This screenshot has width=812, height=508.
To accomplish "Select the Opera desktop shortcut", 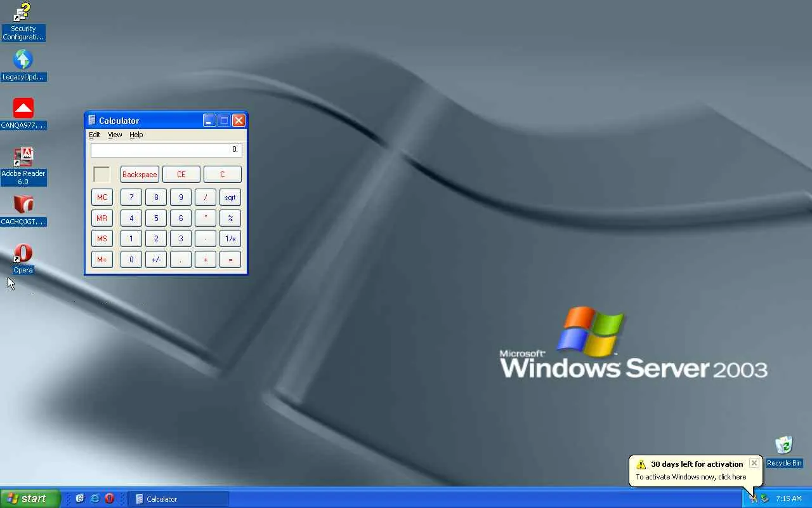I will point(23,258).
